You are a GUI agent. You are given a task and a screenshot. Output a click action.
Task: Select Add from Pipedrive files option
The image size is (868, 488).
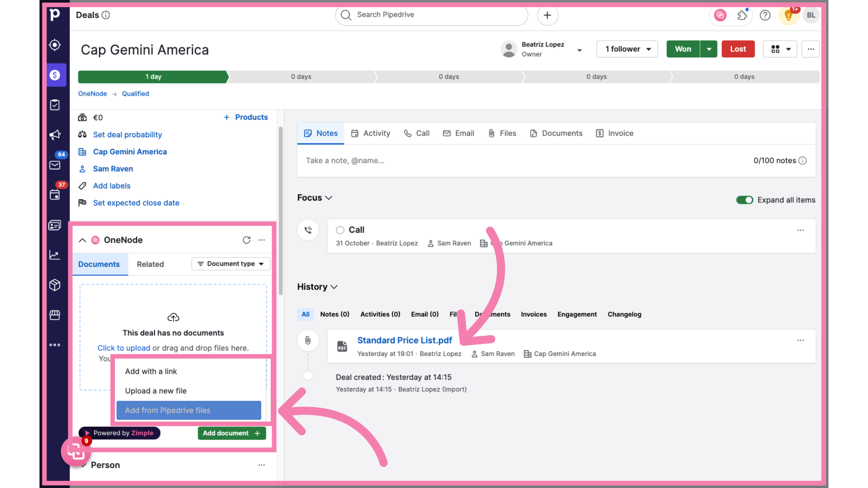coord(189,410)
